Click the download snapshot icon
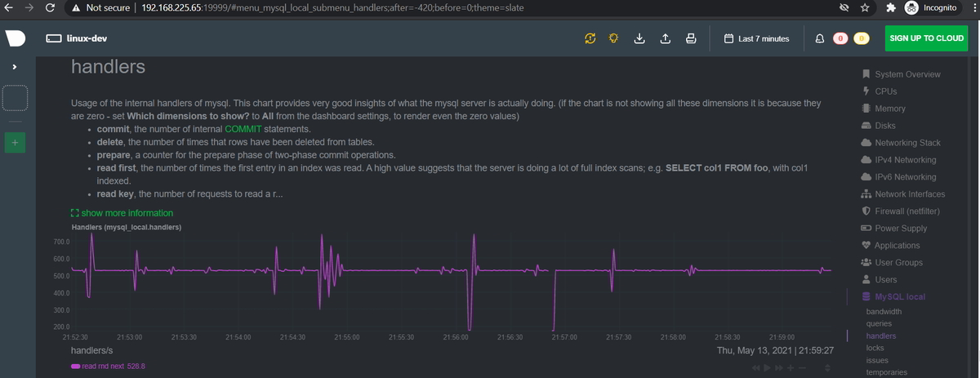The image size is (980, 378). tap(640, 38)
